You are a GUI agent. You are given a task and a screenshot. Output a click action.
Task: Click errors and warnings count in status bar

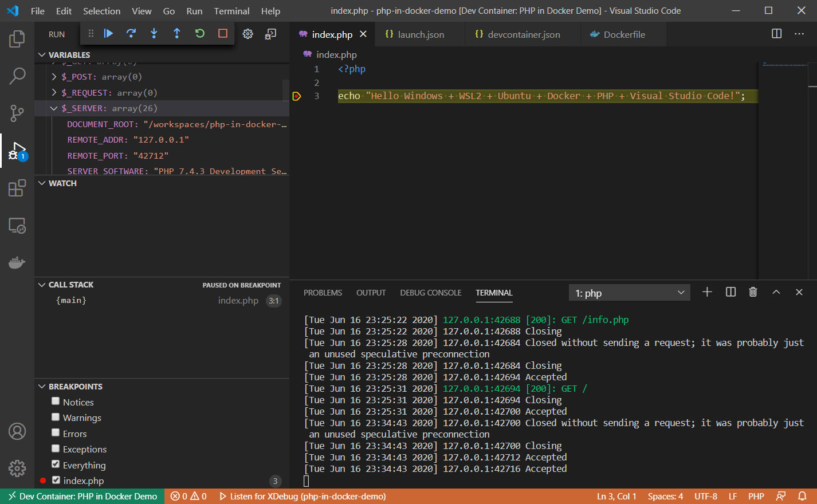click(x=188, y=497)
